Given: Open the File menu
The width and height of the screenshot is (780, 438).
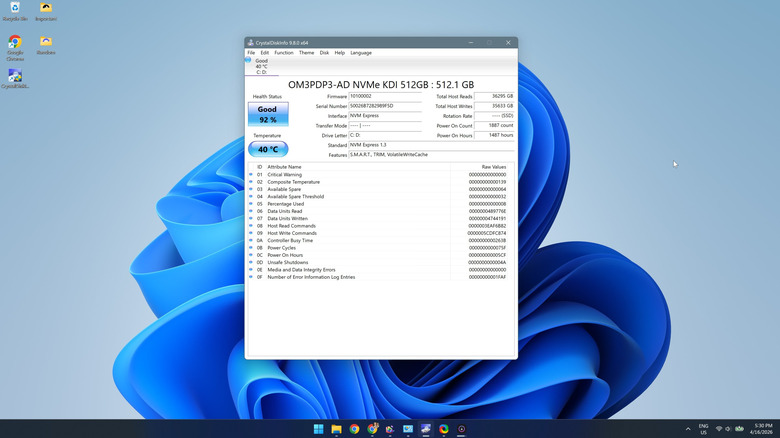Looking at the screenshot, I should pos(251,53).
